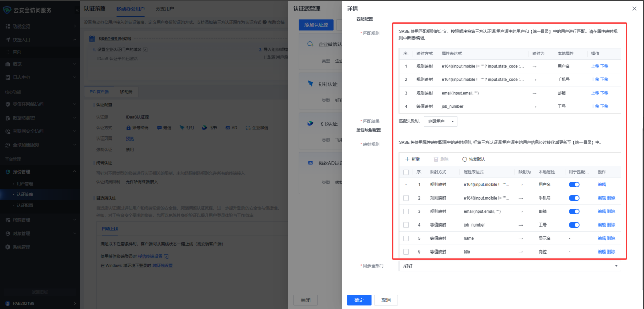Click the 恢复默认 restore default icon

(x=465, y=159)
